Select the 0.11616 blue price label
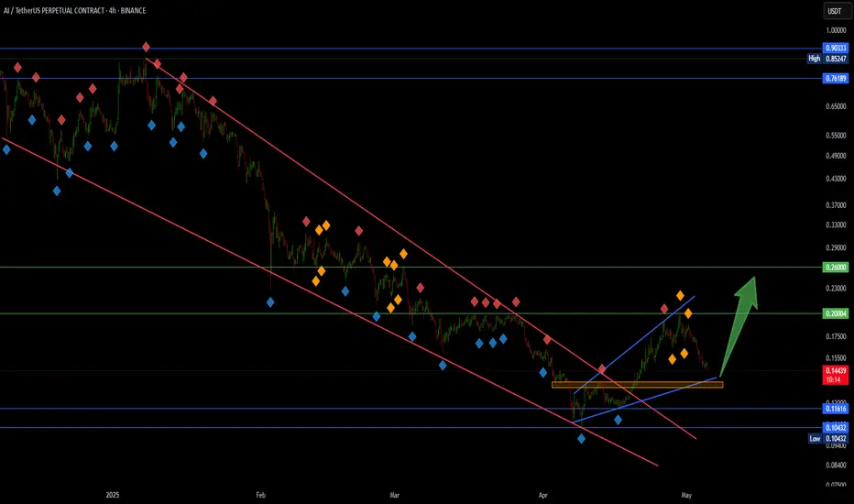 pyautogui.click(x=836, y=409)
